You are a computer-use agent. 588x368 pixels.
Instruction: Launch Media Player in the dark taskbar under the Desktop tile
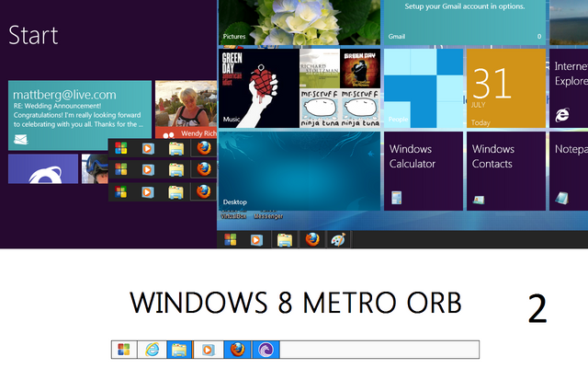pyautogui.click(x=256, y=239)
